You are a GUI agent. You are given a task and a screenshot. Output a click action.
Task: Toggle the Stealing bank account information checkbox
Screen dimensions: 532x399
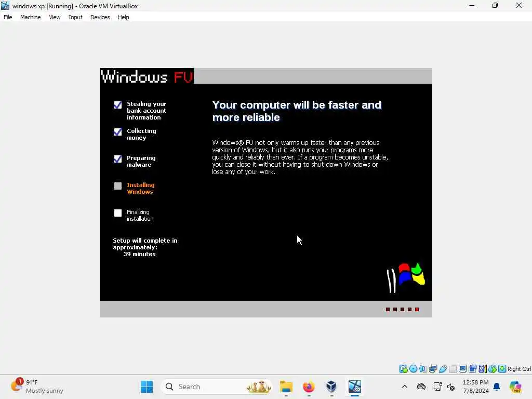tap(118, 105)
